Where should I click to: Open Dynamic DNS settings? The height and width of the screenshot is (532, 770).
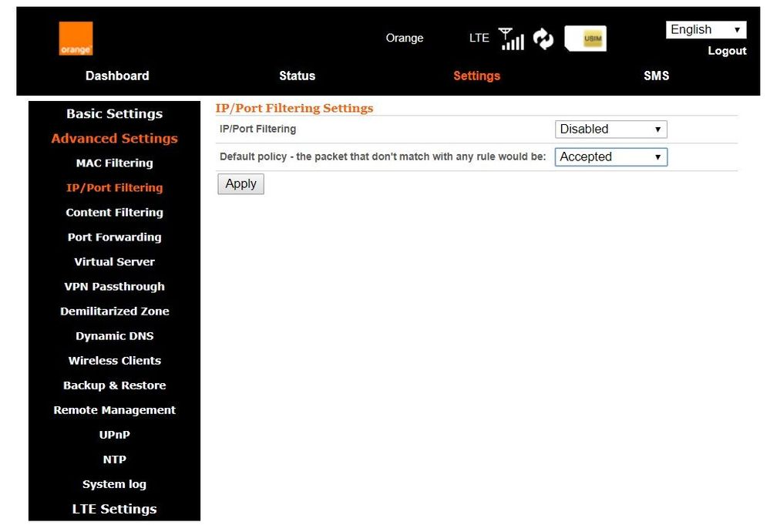click(114, 336)
